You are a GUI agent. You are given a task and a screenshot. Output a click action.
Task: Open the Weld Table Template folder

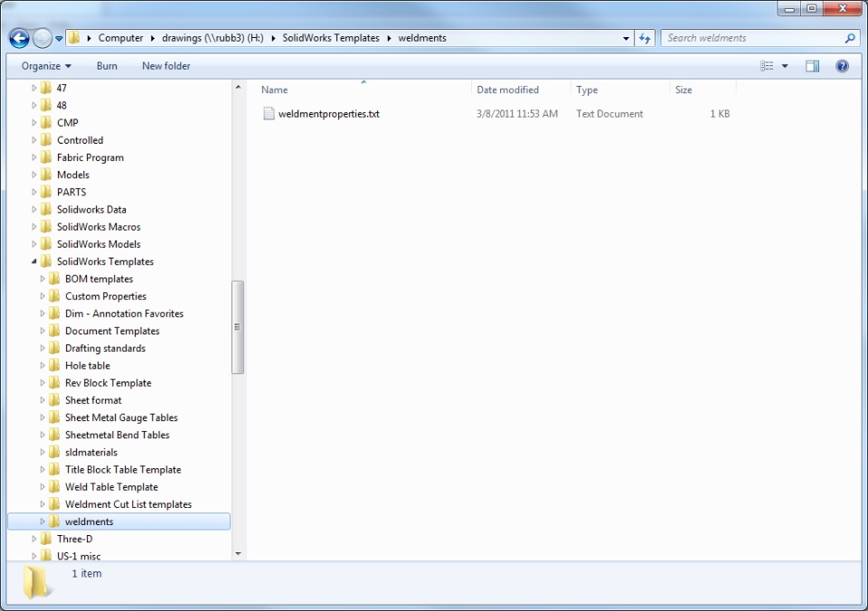pos(112,487)
